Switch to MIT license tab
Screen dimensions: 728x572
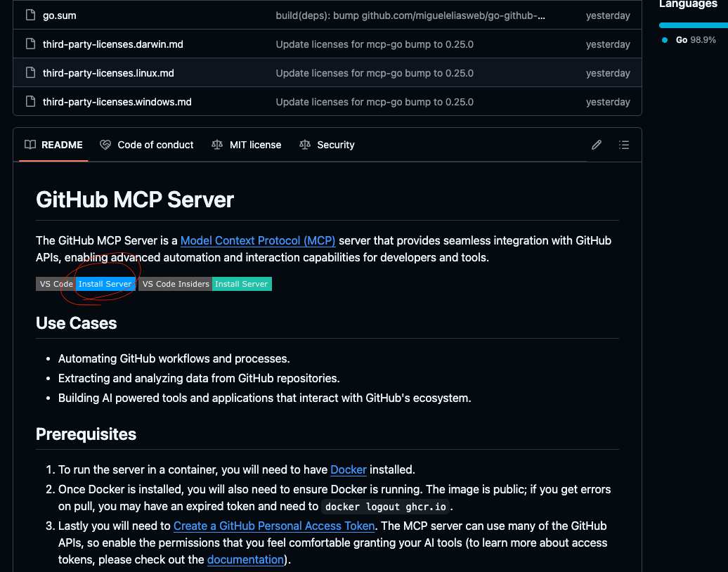click(247, 145)
